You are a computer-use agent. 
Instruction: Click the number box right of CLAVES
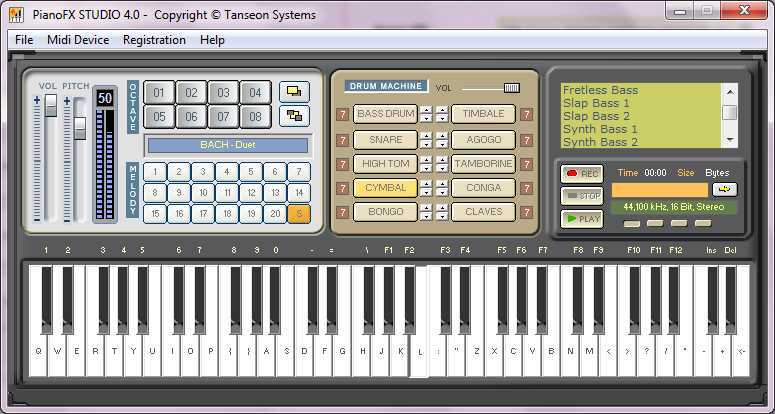[x=527, y=212]
